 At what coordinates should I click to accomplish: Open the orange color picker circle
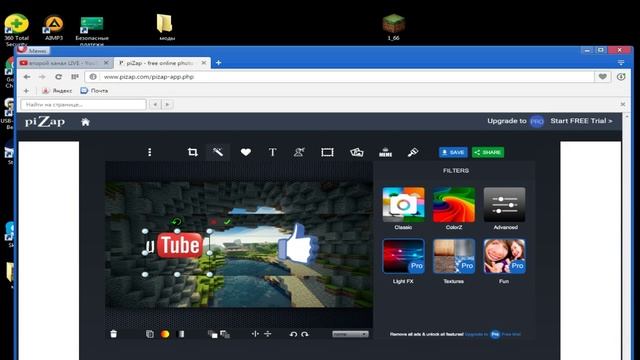[x=165, y=334]
